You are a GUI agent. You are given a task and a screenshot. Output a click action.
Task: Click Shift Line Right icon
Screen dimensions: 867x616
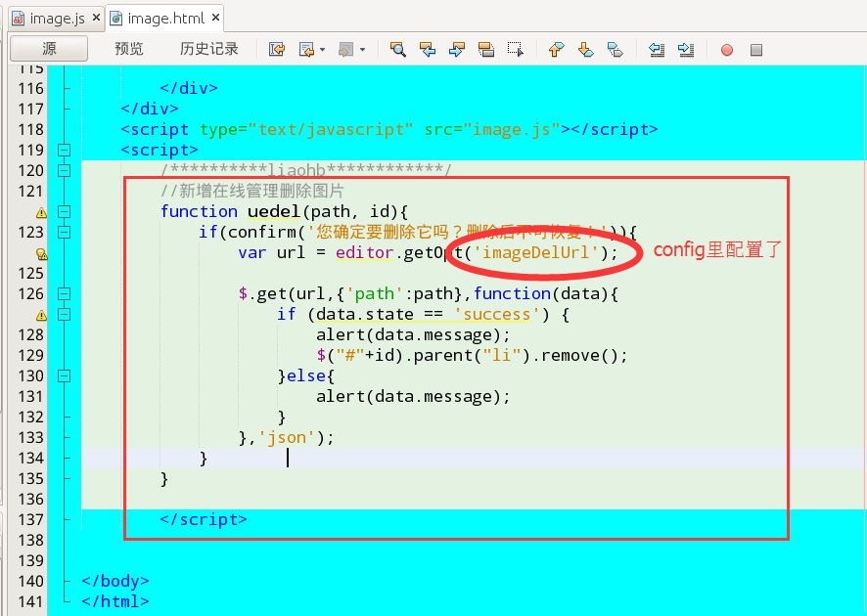(x=686, y=50)
